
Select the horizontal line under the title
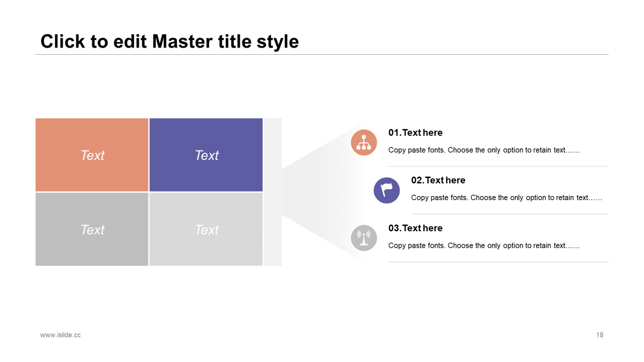pos(322,54)
